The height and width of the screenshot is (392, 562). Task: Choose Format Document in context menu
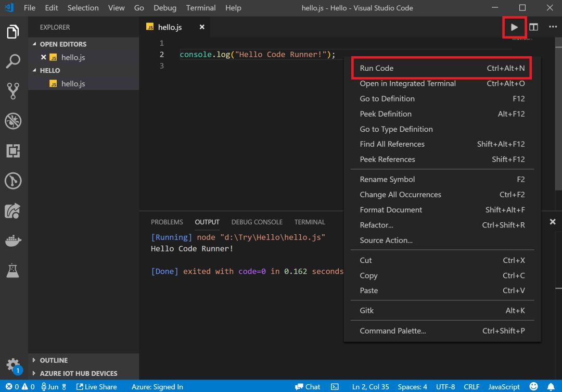[391, 210]
